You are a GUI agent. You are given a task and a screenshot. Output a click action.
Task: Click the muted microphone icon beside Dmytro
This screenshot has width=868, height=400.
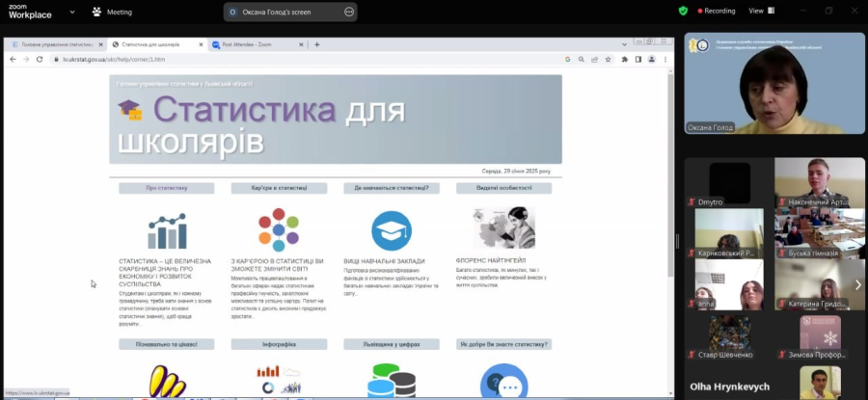691,202
